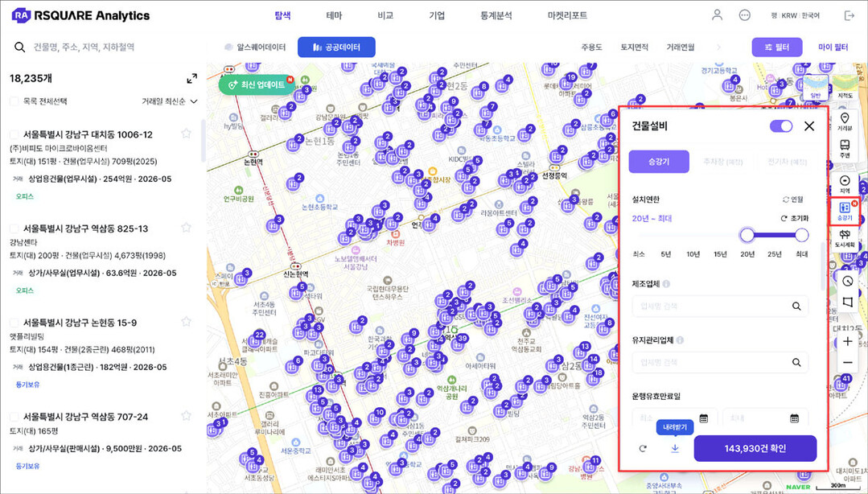Screen dimensions: 868x494
Task: Toggle the 건물설비 switch off
Action: pyautogui.click(x=781, y=126)
